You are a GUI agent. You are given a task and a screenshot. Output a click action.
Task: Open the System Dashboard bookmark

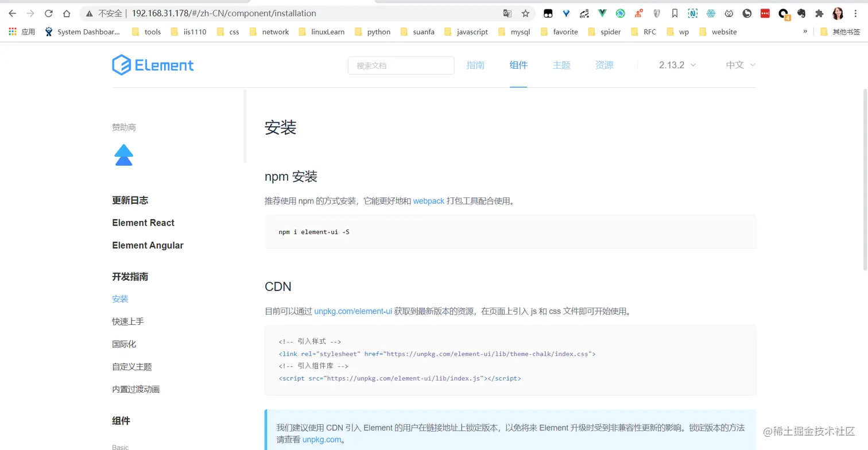83,32
